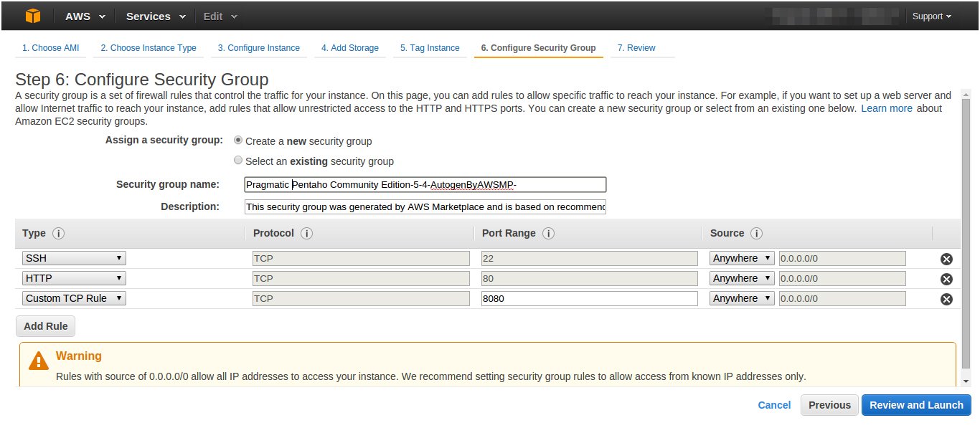Click the Custom TCP Rule protocol field

point(361,298)
